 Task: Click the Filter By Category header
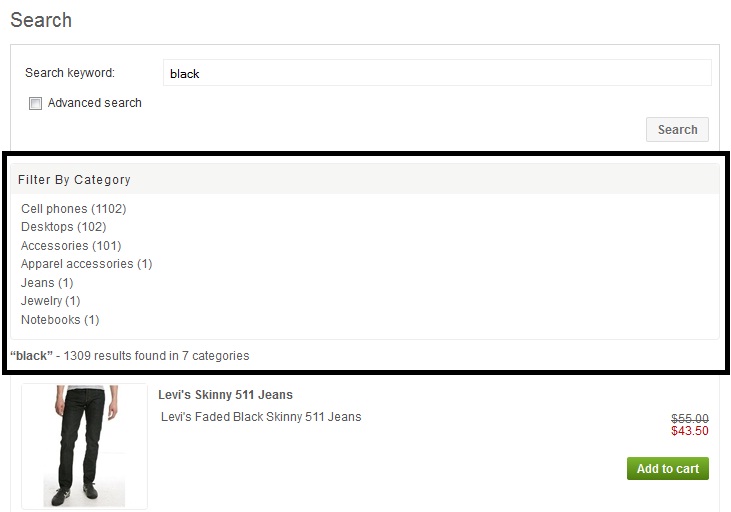tap(74, 180)
